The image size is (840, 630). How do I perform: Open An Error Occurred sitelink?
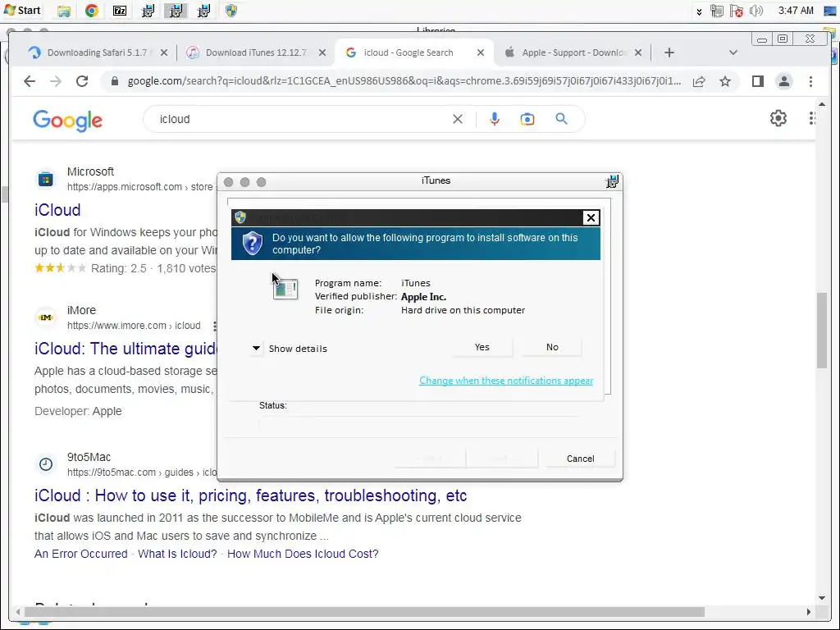[81, 554]
